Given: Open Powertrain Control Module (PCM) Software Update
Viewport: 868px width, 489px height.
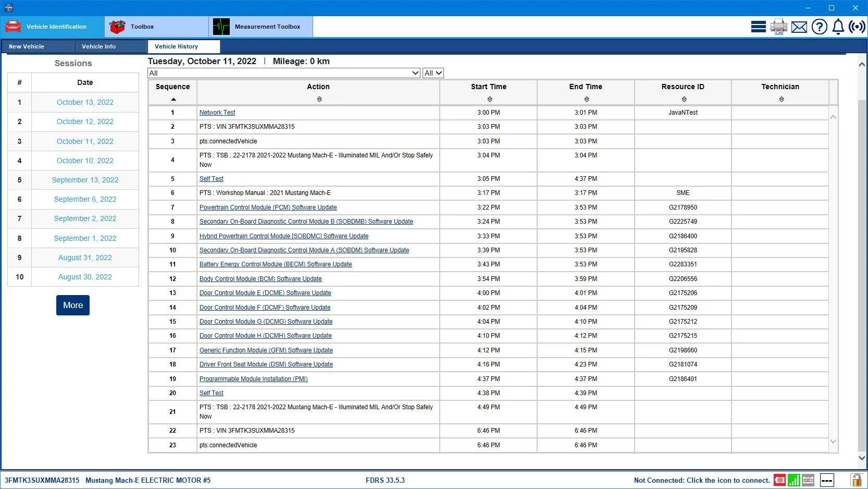Looking at the screenshot, I should (x=268, y=207).
